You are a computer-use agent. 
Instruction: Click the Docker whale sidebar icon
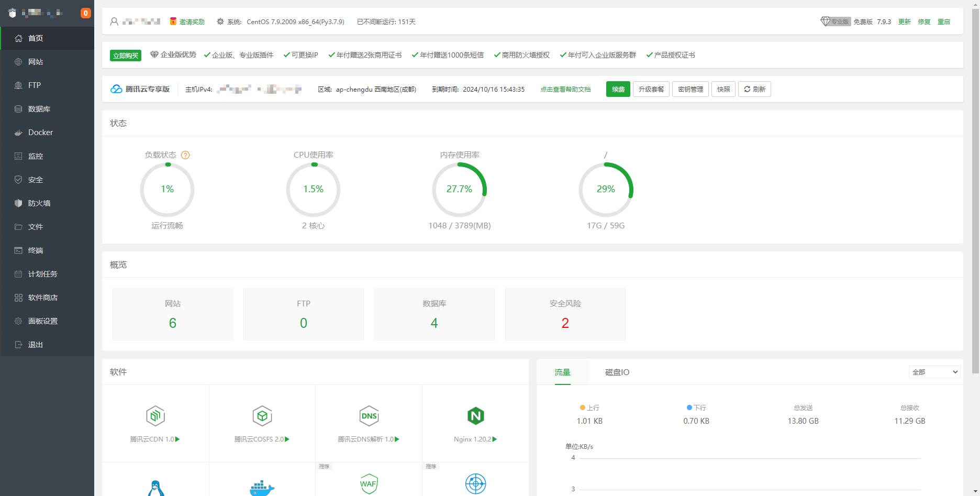click(x=18, y=133)
